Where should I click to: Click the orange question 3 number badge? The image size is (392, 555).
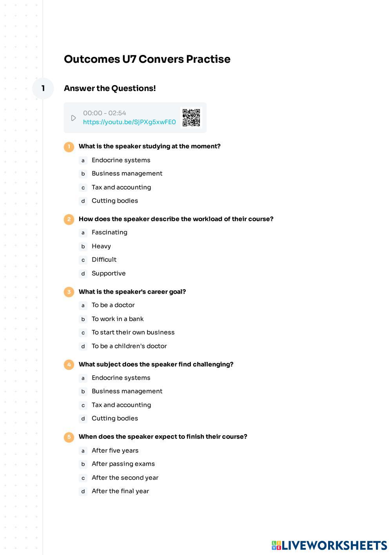tap(69, 292)
